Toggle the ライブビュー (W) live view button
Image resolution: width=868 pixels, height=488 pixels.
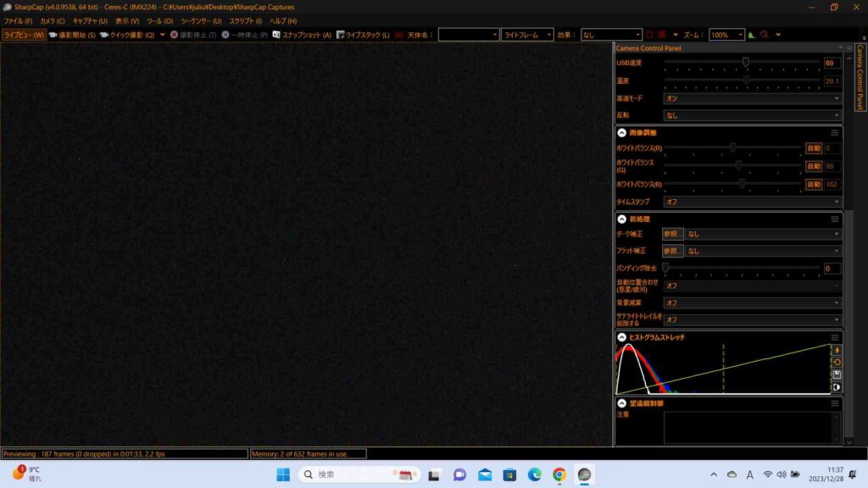click(24, 35)
